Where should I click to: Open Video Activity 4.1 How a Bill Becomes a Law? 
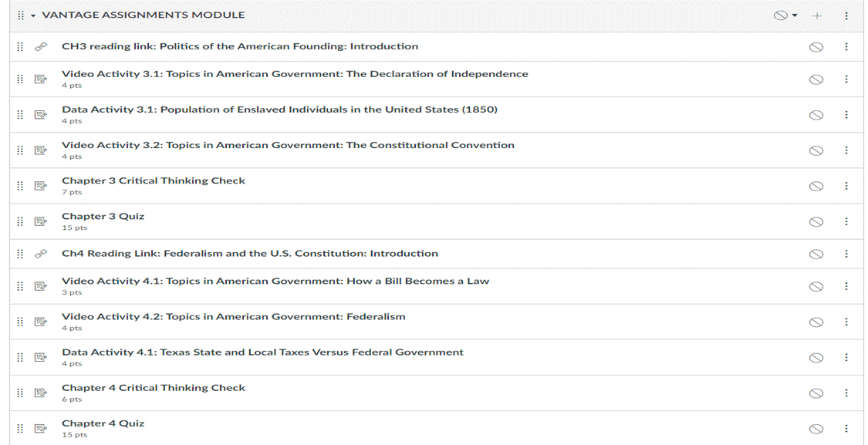(x=275, y=281)
